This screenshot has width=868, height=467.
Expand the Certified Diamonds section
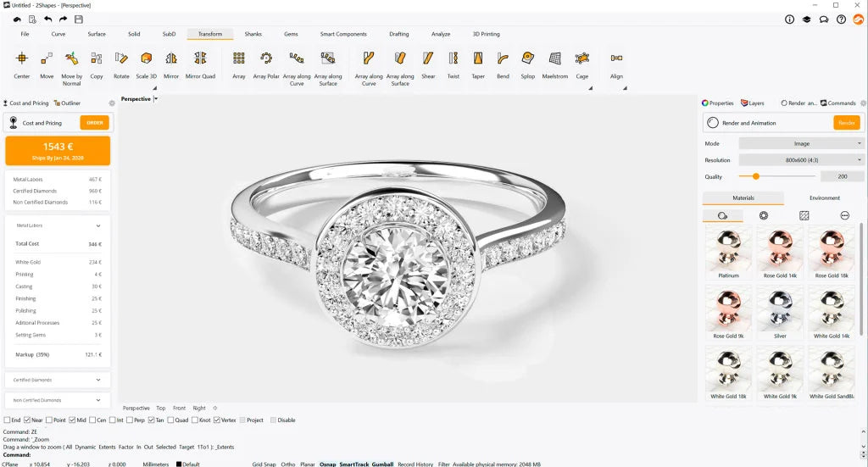(57, 380)
